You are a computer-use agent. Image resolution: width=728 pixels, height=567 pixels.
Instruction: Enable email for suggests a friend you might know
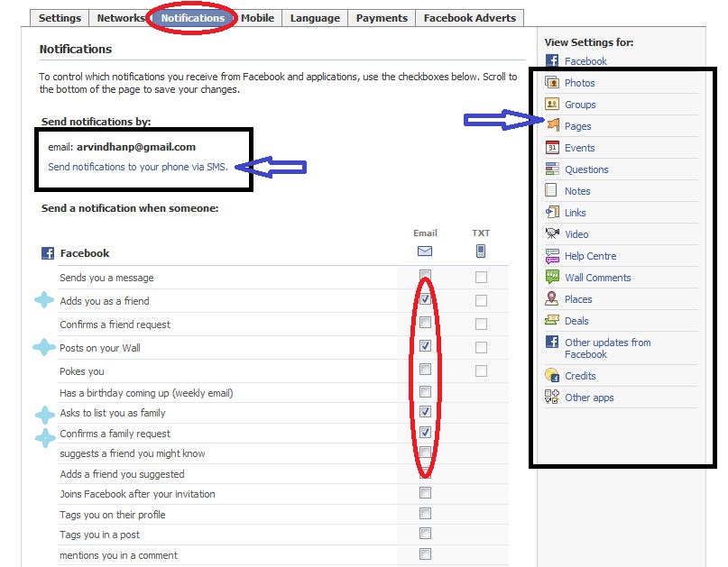[425, 453]
